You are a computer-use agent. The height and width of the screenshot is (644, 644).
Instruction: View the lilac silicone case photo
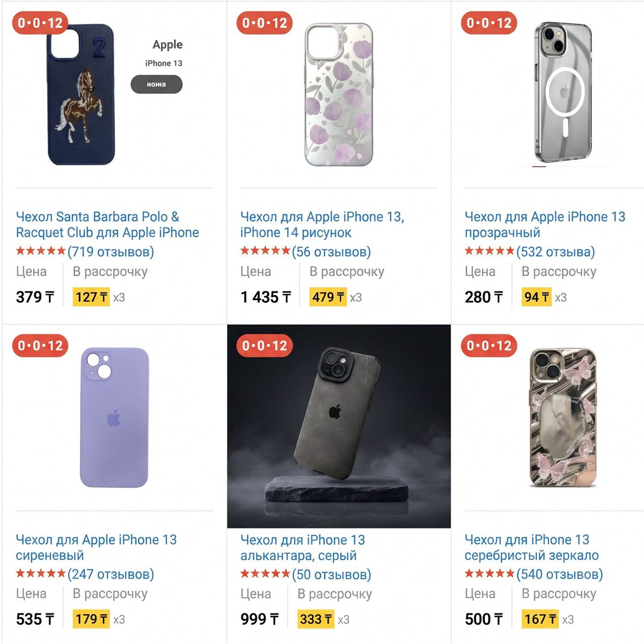coord(114,418)
